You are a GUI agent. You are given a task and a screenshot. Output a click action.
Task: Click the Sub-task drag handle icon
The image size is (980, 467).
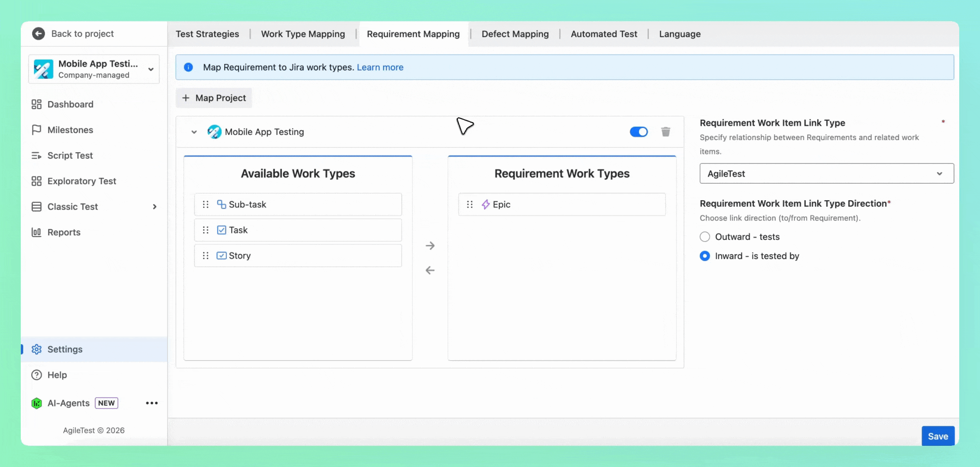click(206, 205)
